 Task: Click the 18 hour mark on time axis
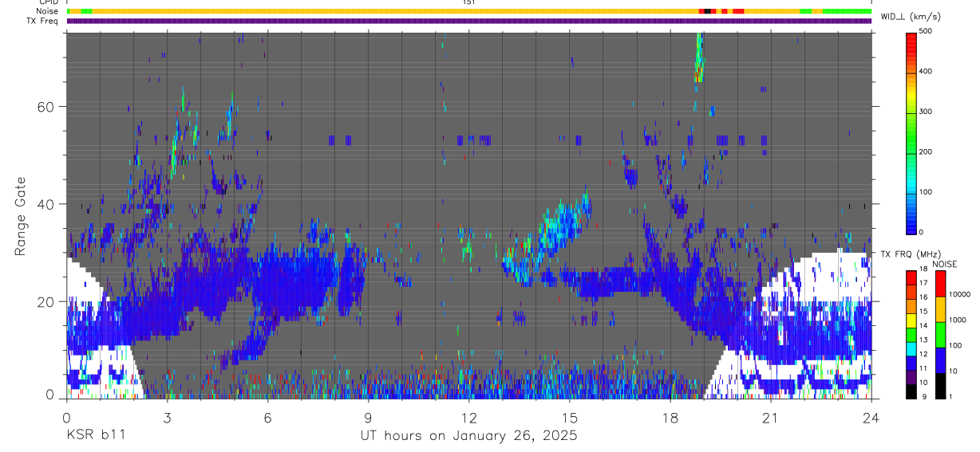670,417
